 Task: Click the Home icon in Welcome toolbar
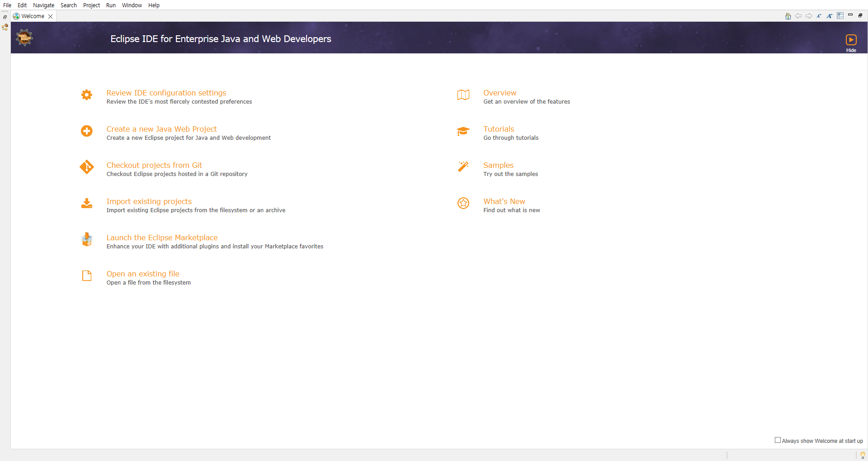coord(788,16)
